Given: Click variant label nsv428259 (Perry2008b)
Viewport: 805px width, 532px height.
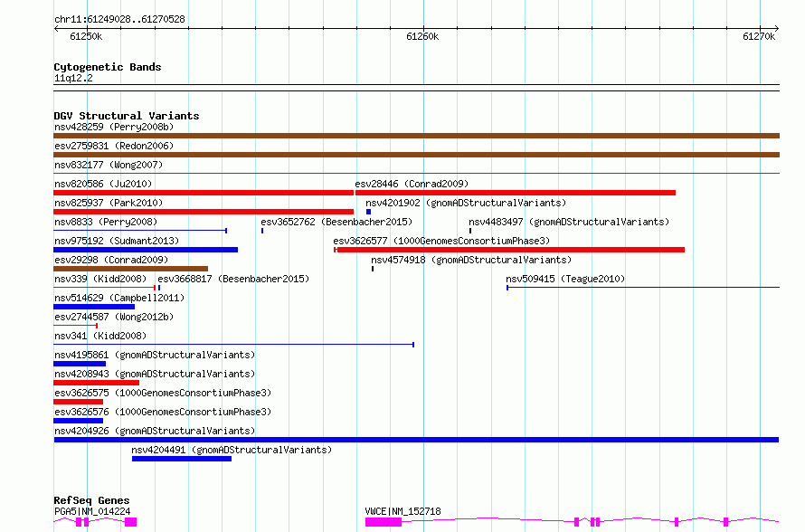Looking at the screenshot, I should (x=114, y=127).
